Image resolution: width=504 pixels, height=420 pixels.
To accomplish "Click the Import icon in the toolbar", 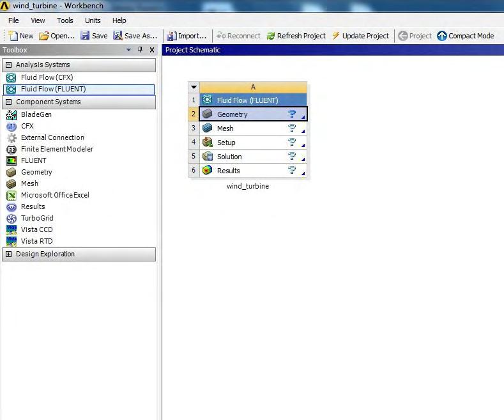I will tap(171, 36).
